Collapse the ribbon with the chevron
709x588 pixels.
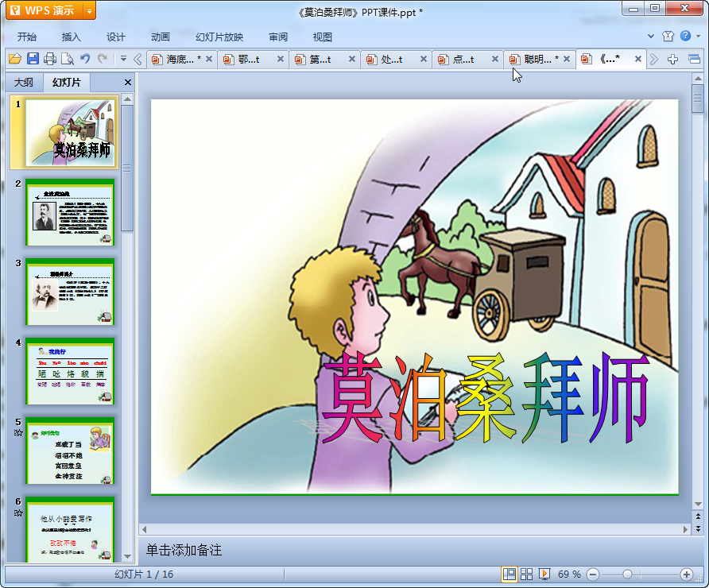(x=651, y=37)
